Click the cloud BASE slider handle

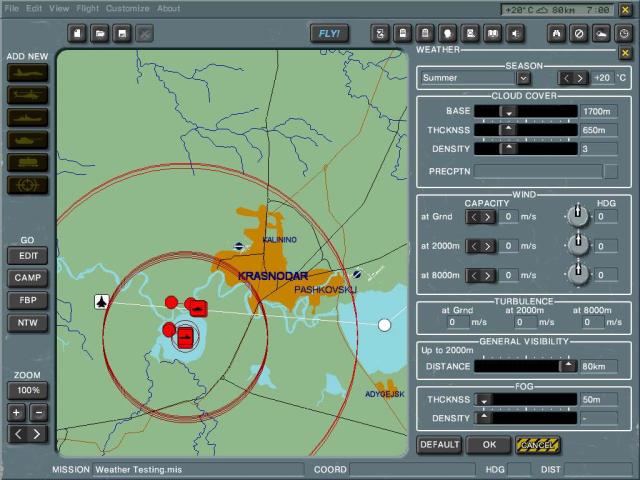point(508,111)
